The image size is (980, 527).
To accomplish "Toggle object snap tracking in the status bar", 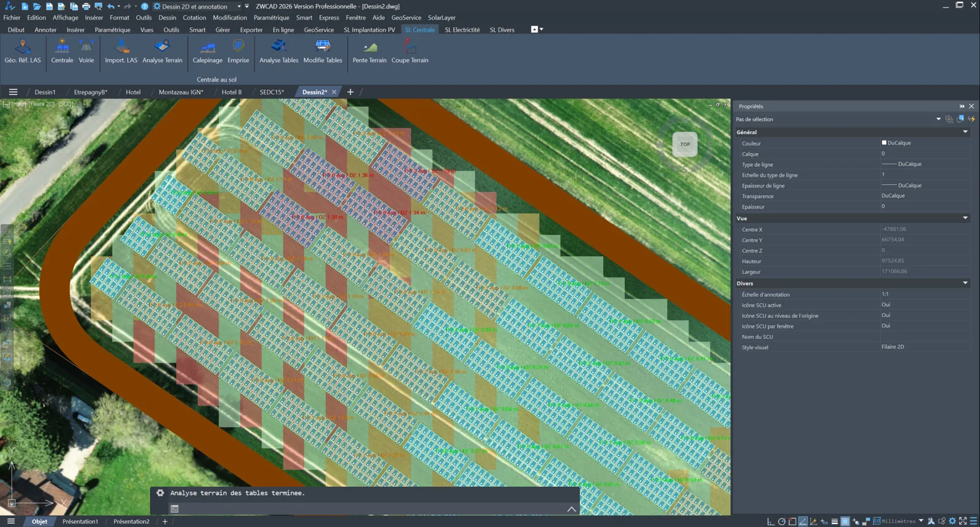I will 803,521.
